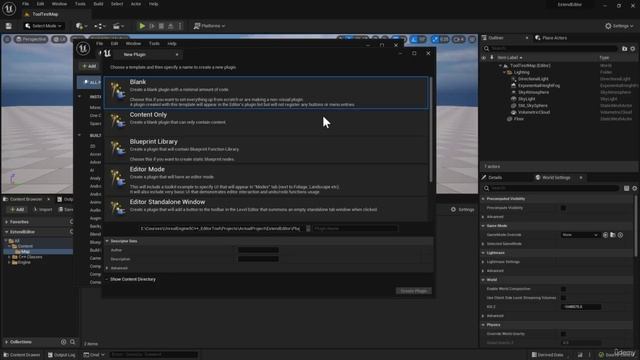Click the Outliner create folder icon

[624, 49]
